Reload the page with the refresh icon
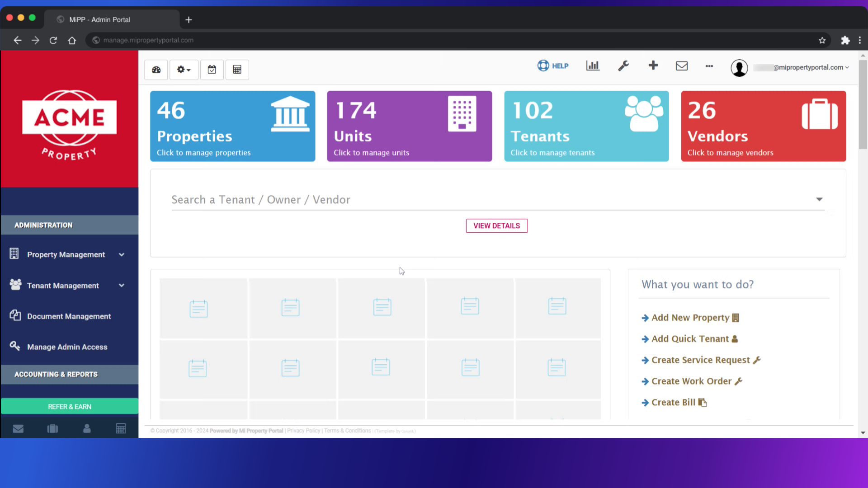868x488 pixels. click(53, 40)
